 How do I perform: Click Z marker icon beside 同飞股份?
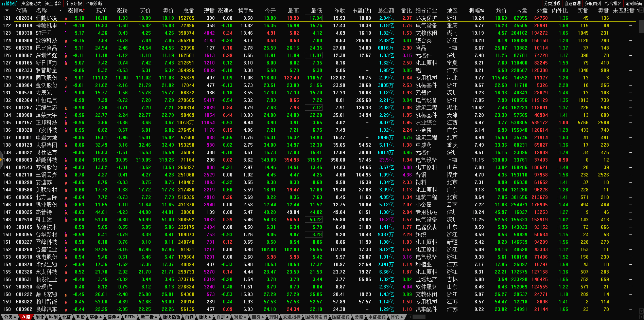tap(66, 78)
